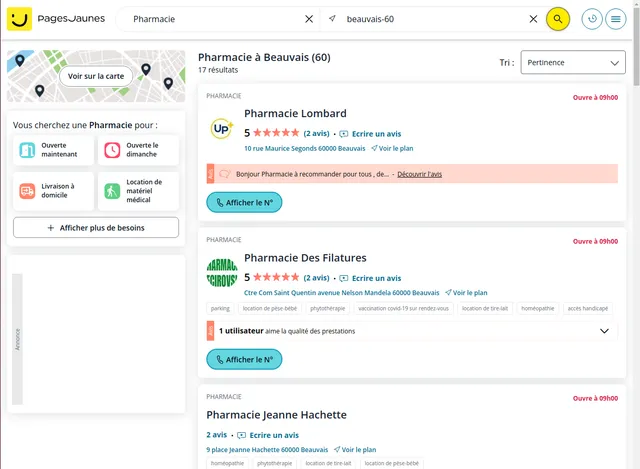
Task: Show phone number of Pharmacie Des Filatures
Action: point(244,359)
